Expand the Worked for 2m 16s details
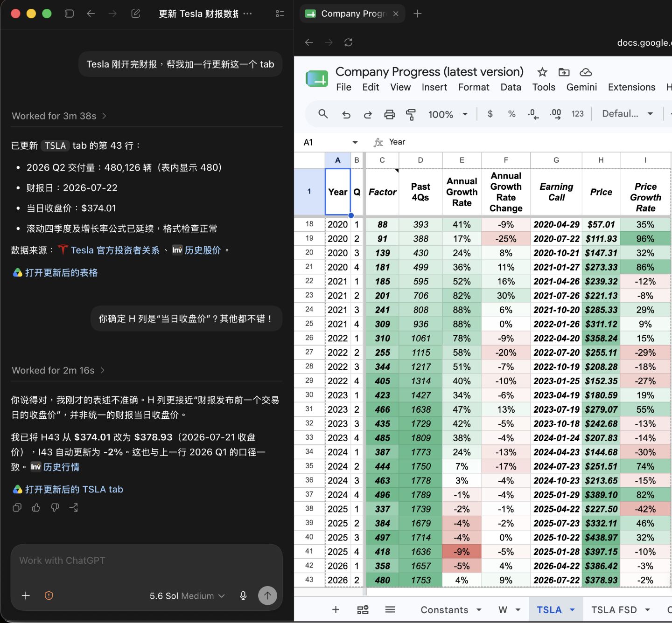The image size is (672, 623). point(58,370)
